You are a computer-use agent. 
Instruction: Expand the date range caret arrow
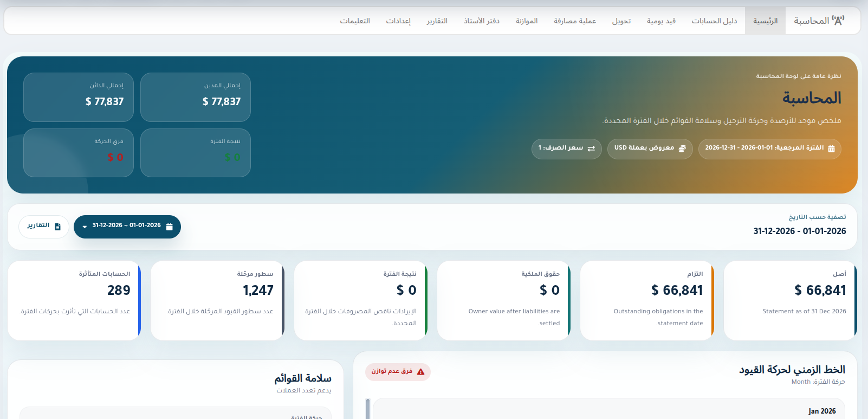(x=85, y=227)
